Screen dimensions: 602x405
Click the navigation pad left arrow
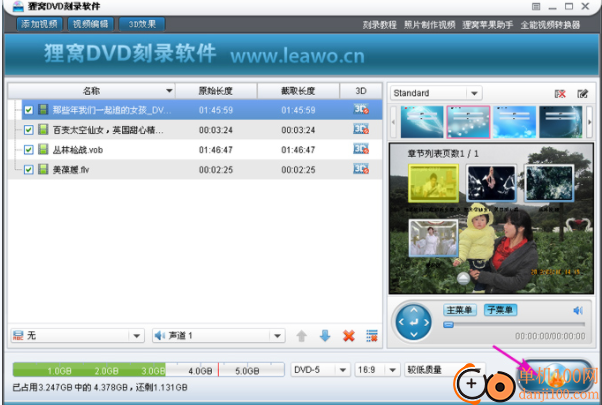point(401,322)
